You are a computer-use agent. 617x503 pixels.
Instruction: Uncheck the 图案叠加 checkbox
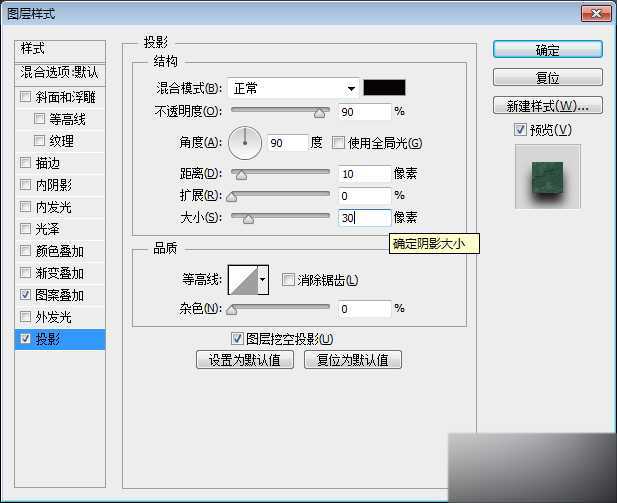(25, 294)
